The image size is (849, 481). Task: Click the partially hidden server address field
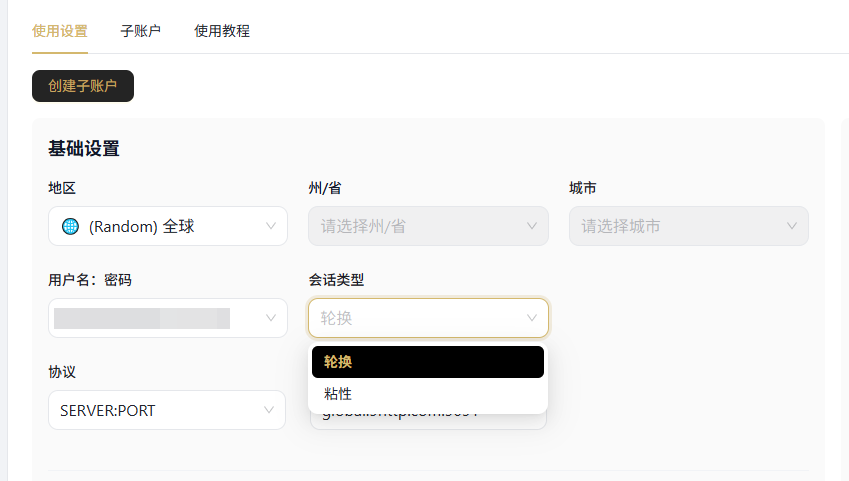[x=428, y=421]
